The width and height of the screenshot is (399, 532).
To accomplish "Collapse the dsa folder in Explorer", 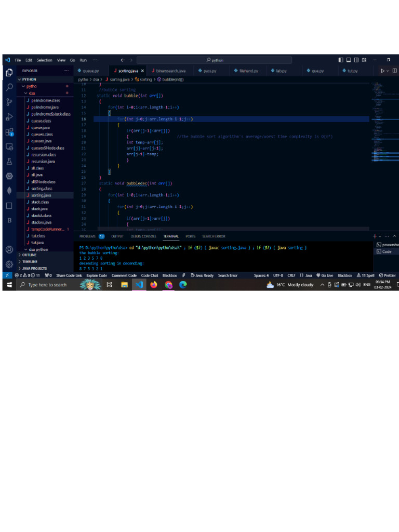I will [x=32, y=93].
